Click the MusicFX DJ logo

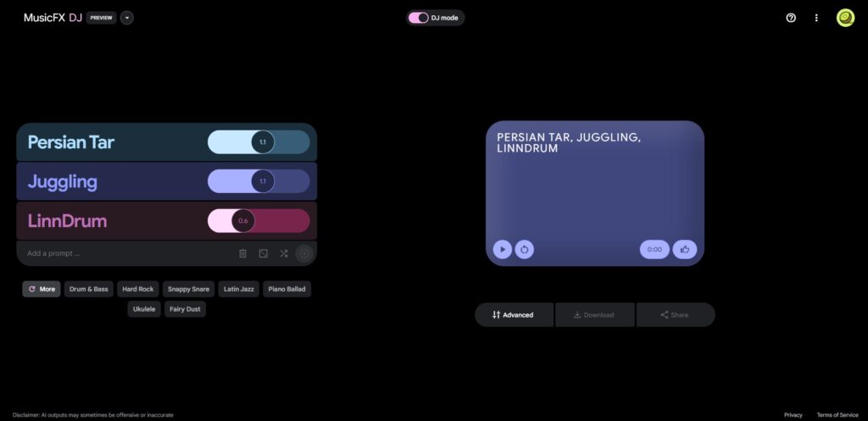(x=53, y=18)
